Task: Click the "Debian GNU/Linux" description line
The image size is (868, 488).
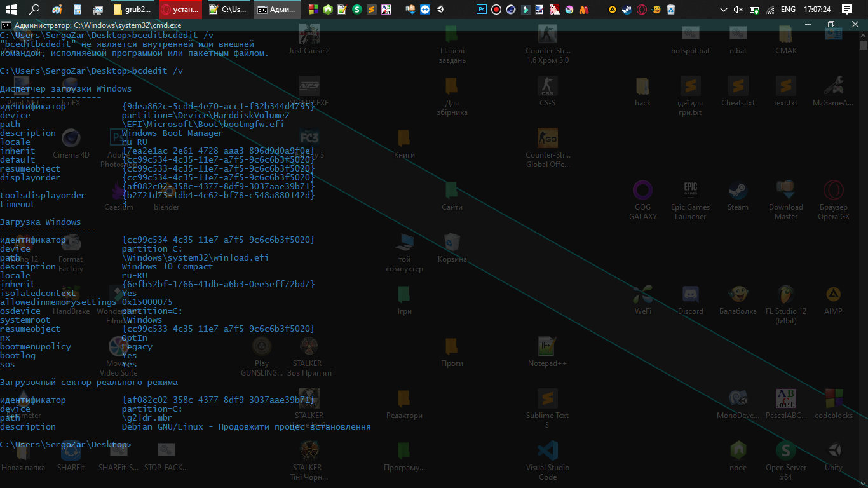Action: pyautogui.click(x=246, y=427)
